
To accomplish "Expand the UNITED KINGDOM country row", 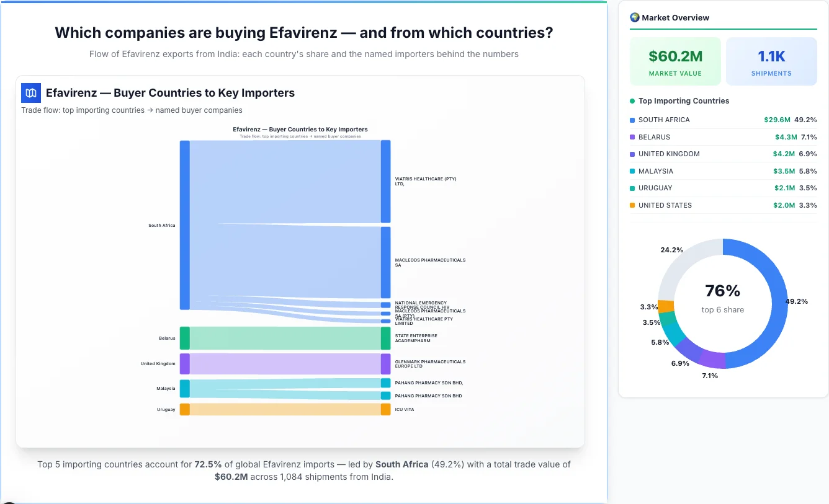I will coord(723,154).
